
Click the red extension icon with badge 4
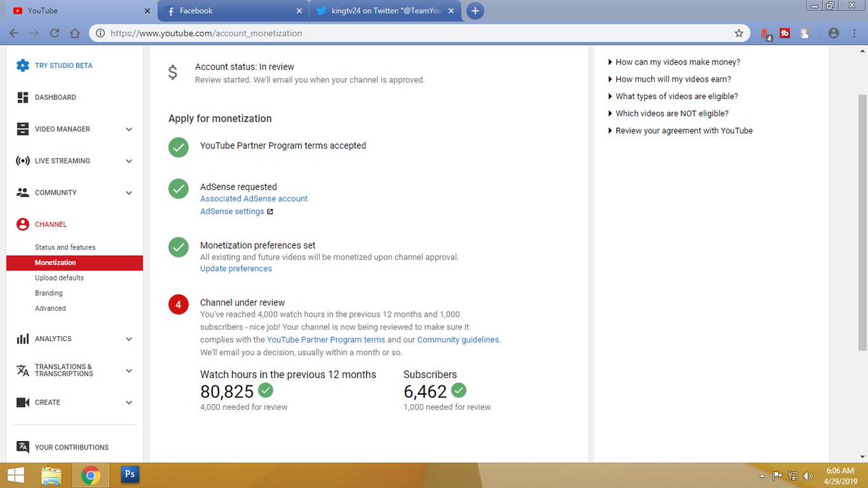pyautogui.click(x=766, y=34)
